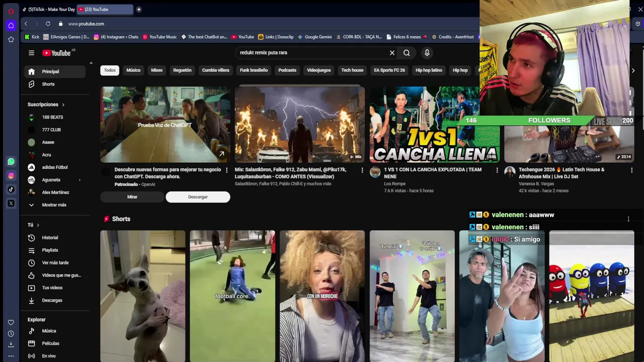
Task: Open a new browser tab
Action: [139, 9]
